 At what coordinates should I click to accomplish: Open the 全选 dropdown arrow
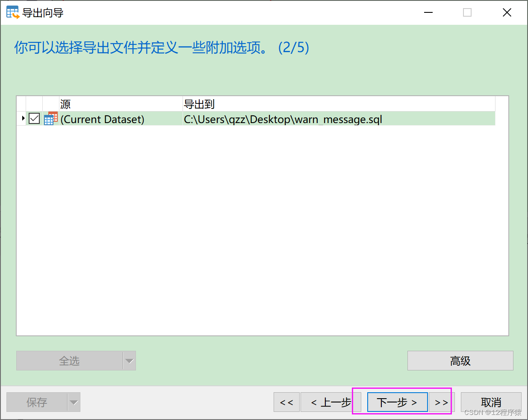pos(130,361)
